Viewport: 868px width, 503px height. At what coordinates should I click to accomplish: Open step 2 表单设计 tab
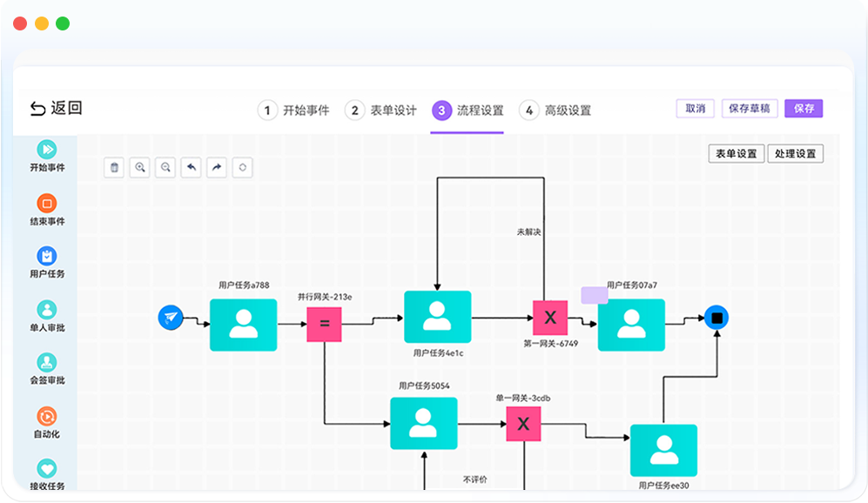pyautogui.click(x=382, y=111)
